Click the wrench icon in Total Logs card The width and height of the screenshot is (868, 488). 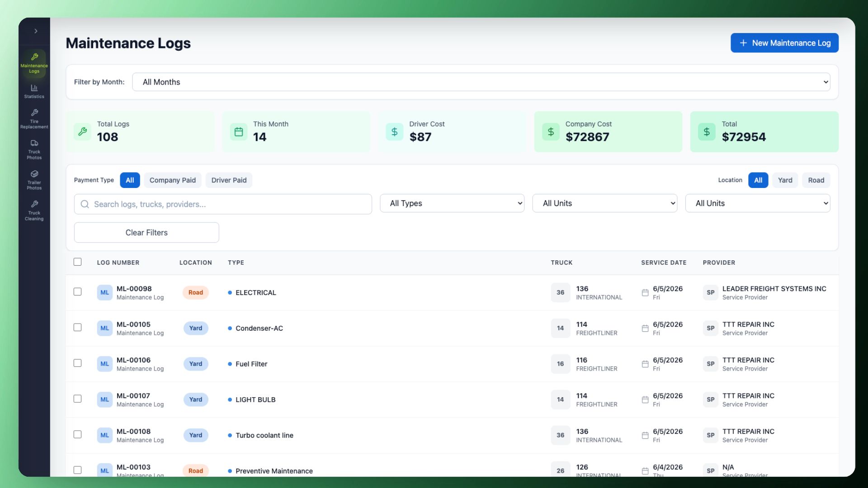pos(82,131)
